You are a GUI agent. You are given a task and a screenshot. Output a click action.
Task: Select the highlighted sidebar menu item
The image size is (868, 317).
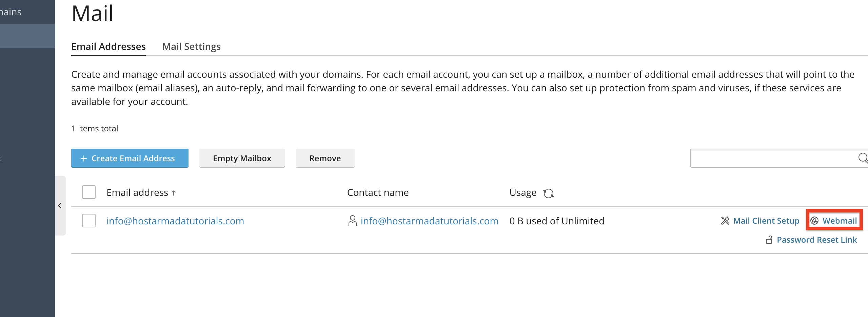pyautogui.click(x=27, y=36)
